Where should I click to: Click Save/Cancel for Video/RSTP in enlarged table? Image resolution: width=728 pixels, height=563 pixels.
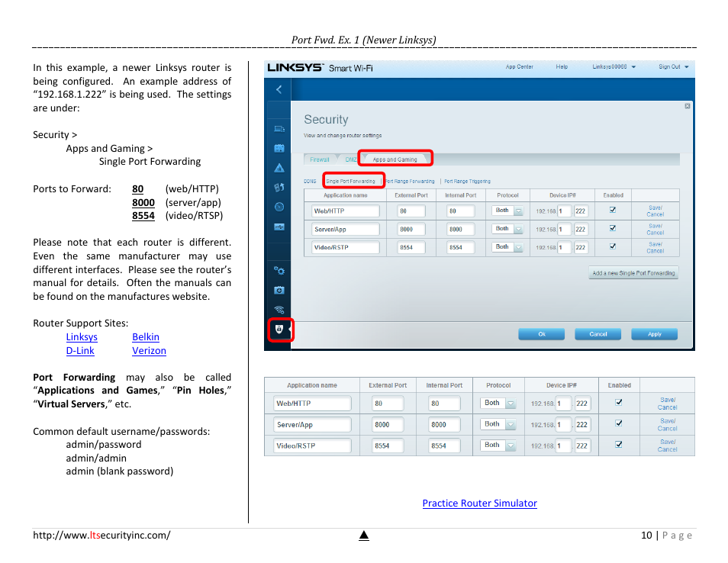pyautogui.click(x=667, y=446)
